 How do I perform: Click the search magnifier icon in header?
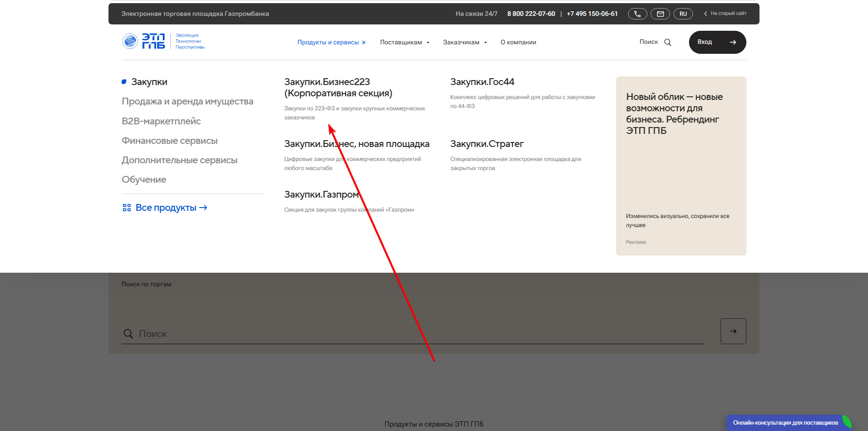click(x=668, y=42)
